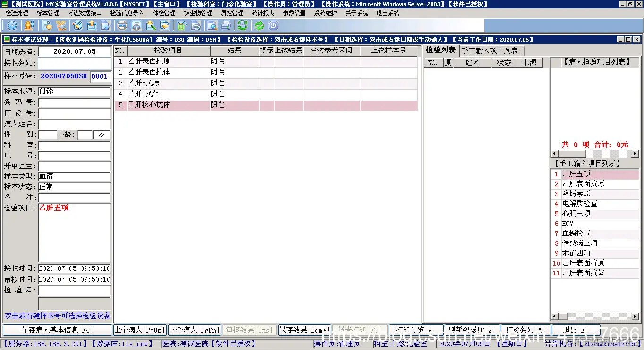
Task: Click the 上个病人[PgUp] button
Action: click(140, 330)
